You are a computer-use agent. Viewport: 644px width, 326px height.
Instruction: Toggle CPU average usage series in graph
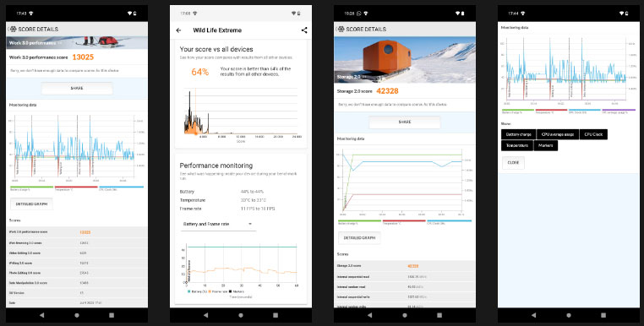tap(558, 134)
